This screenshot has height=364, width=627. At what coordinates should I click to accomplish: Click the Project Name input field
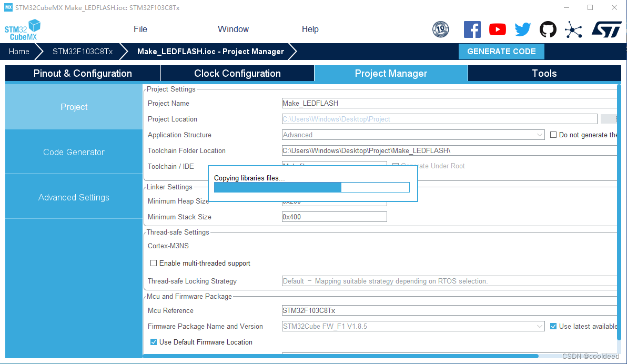tap(449, 103)
